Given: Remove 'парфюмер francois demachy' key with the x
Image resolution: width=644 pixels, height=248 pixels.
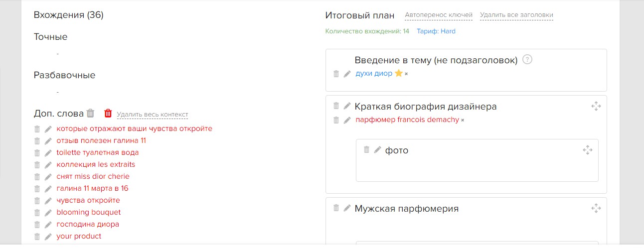Looking at the screenshot, I should point(463,120).
